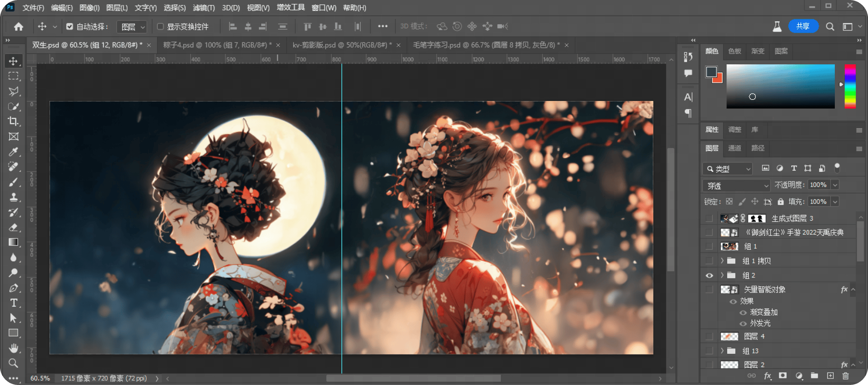Pick the Horizontal Type tool
This screenshot has width=868, height=385.
(x=14, y=303)
